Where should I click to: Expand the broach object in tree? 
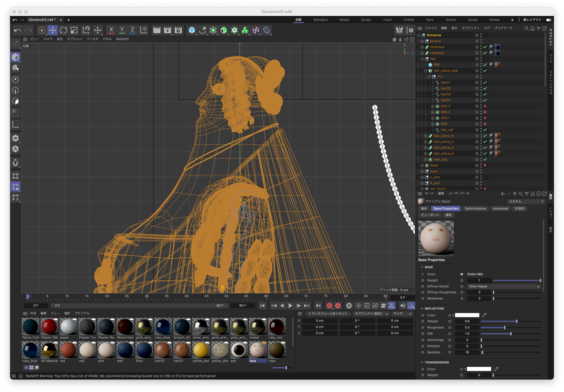(x=422, y=41)
